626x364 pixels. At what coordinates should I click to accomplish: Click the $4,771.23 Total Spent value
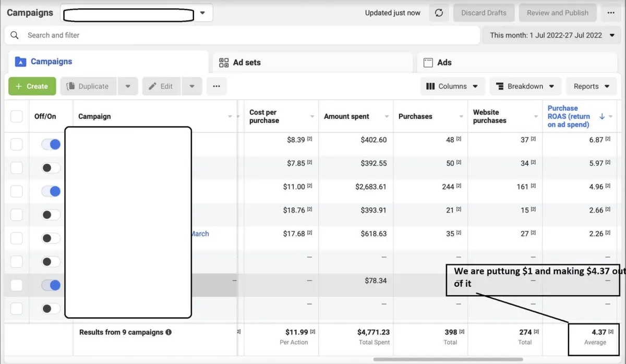click(374, 332)
